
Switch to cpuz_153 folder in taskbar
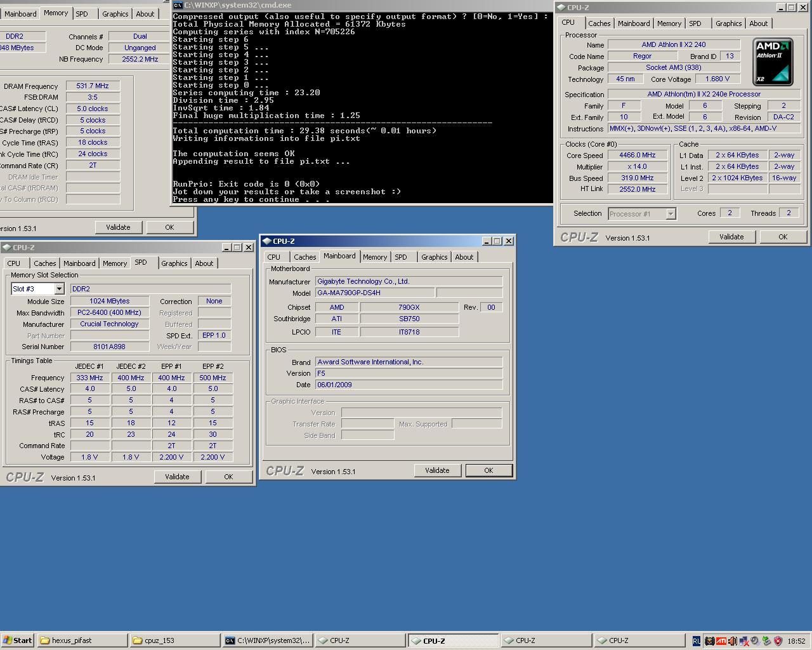click(x=174, y=640)
